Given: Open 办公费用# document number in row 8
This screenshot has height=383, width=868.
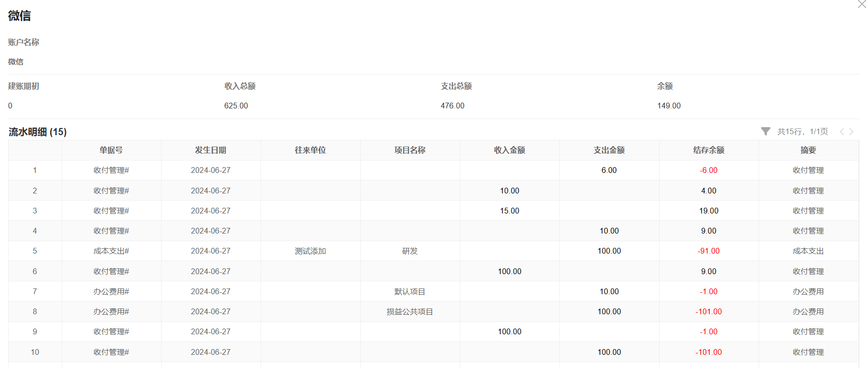Looking at the screenshot, I should tap(111, 312).
